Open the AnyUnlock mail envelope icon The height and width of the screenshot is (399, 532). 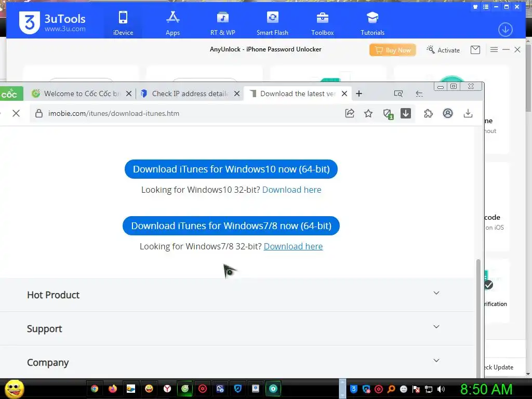point(475,50)
